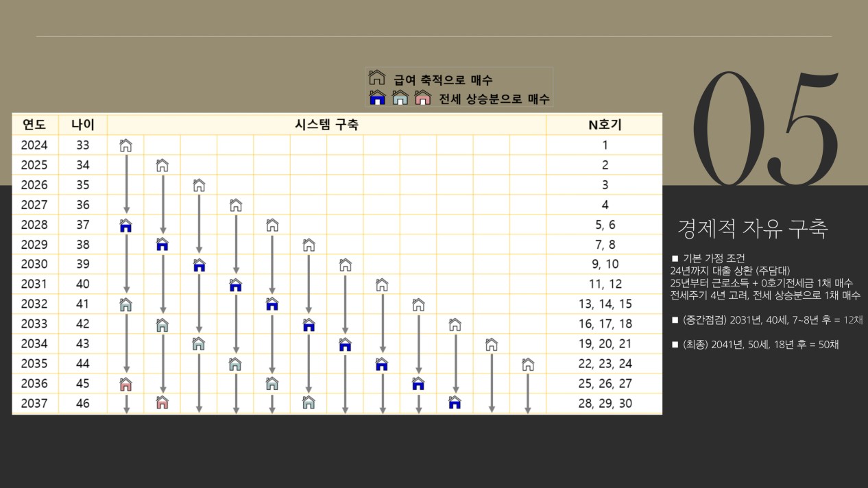Image resolution: width=868 pixels, height=488 pixels.
Task: Click the white house in the 2028 row
Action: coord(272,225)
